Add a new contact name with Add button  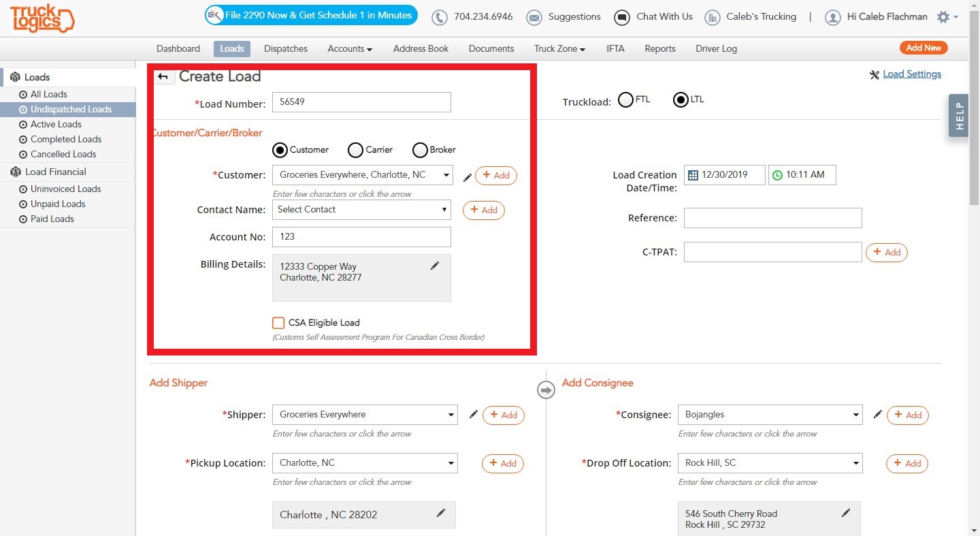point(484,210)
